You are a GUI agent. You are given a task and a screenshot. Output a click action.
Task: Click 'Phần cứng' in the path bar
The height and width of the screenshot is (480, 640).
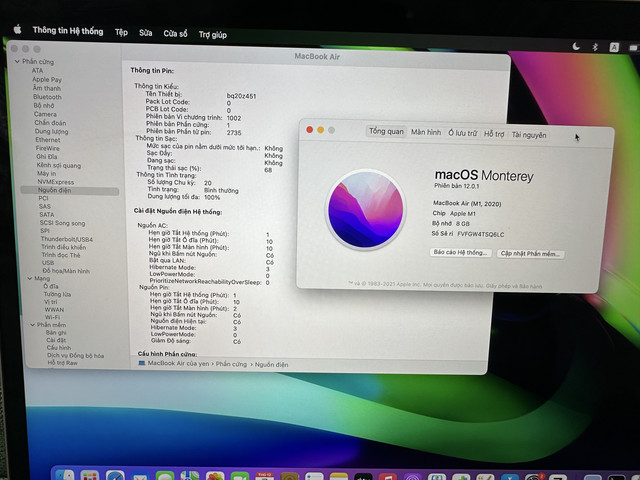(x=231, y=364)
